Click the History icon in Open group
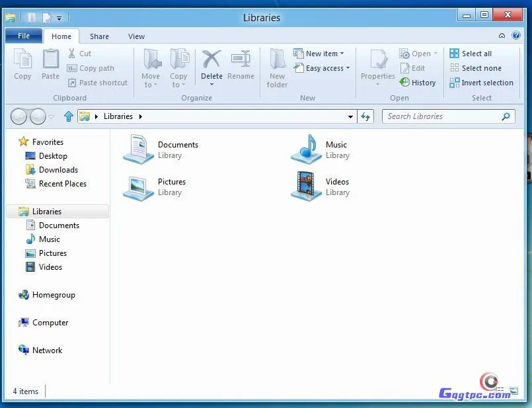This screenshot has width=532, height=408. [404, 83]
